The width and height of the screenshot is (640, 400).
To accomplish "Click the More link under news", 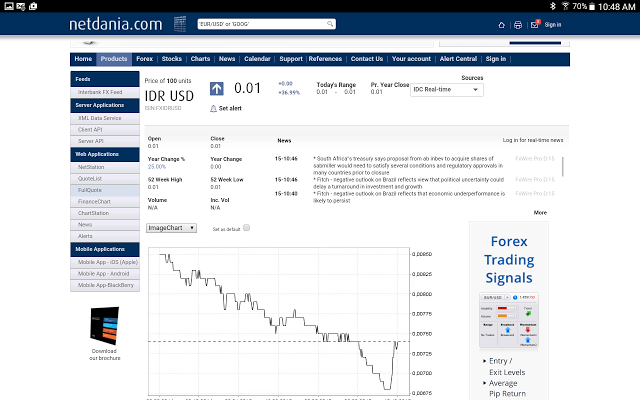I will (x=540, y=212).
